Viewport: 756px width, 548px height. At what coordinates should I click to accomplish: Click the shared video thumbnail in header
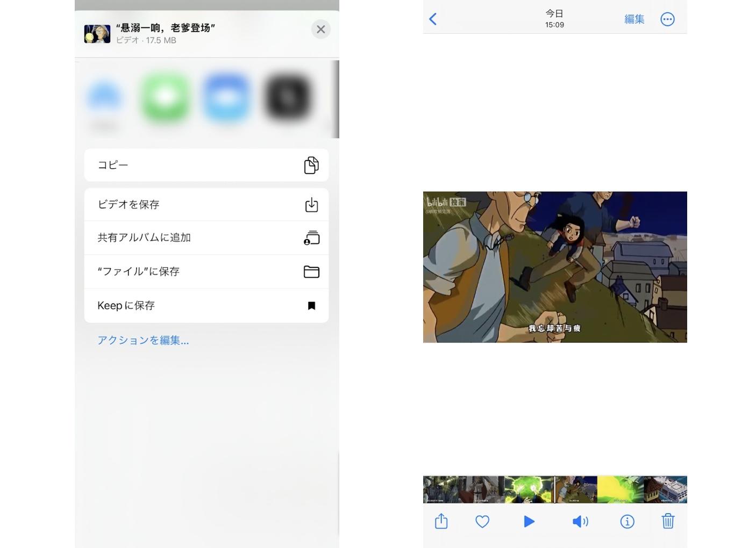click(97, 34)
